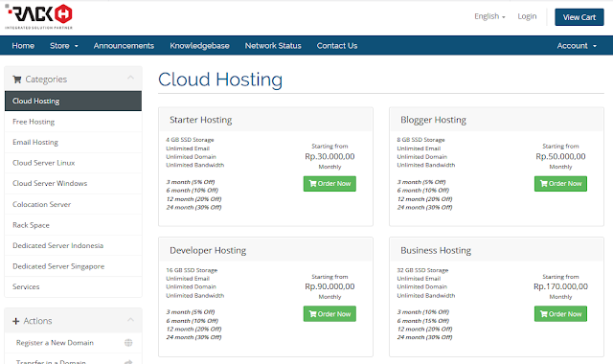Click '16 GB SSD Storage' text
This screenshot has width=613, height=364.
pos(192,270)
